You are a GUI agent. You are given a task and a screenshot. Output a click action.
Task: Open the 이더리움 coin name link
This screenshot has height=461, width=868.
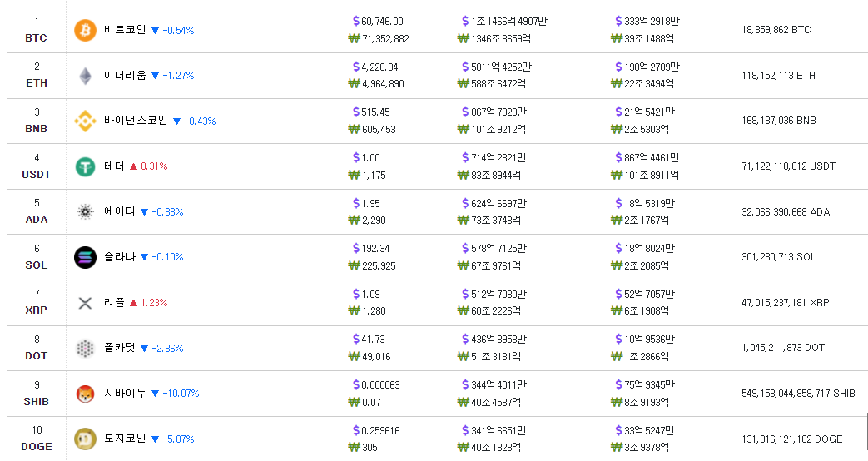pos(125,75)
